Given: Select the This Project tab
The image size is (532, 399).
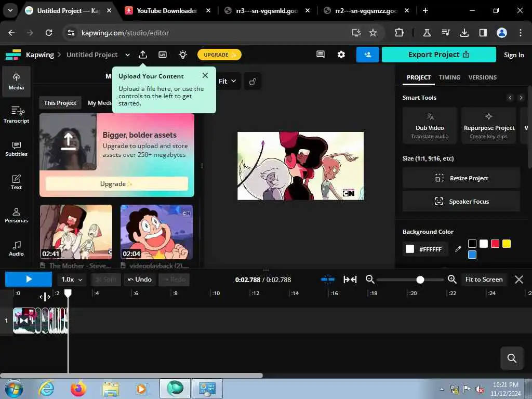Looking at the screenshot, I should click(x=60, y=103).
